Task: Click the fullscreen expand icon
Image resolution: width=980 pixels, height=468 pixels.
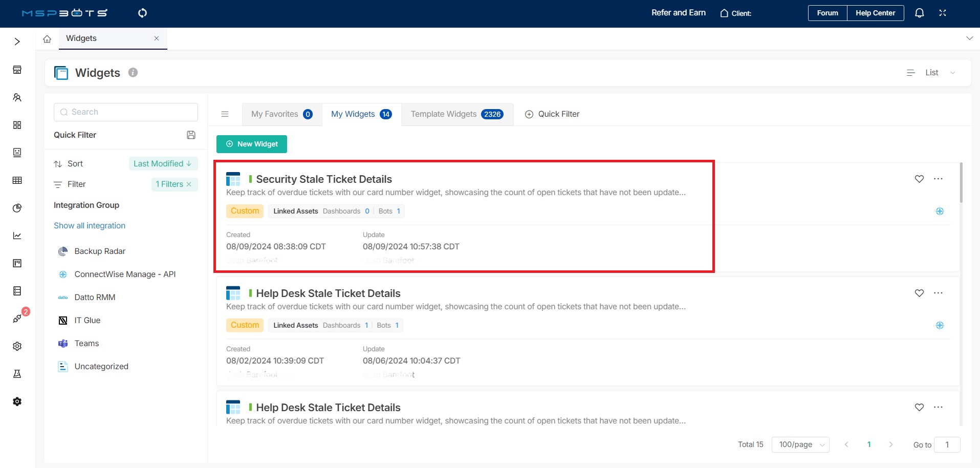Action: [943, 13]
